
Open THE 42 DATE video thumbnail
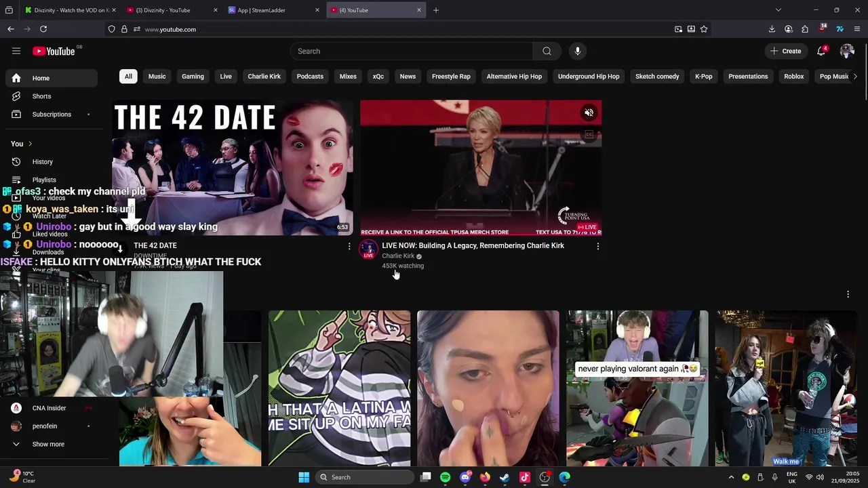[233, 167]
